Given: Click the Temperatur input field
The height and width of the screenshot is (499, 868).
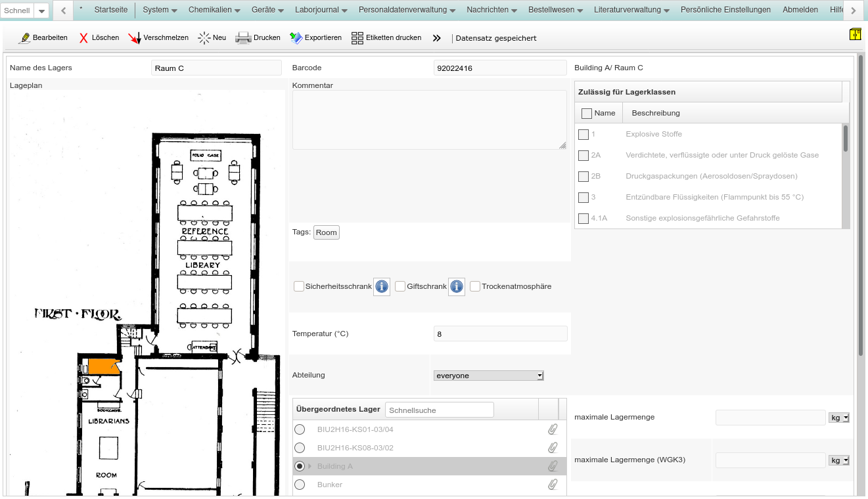Looking at the screenshot, I should coord(500,334).
